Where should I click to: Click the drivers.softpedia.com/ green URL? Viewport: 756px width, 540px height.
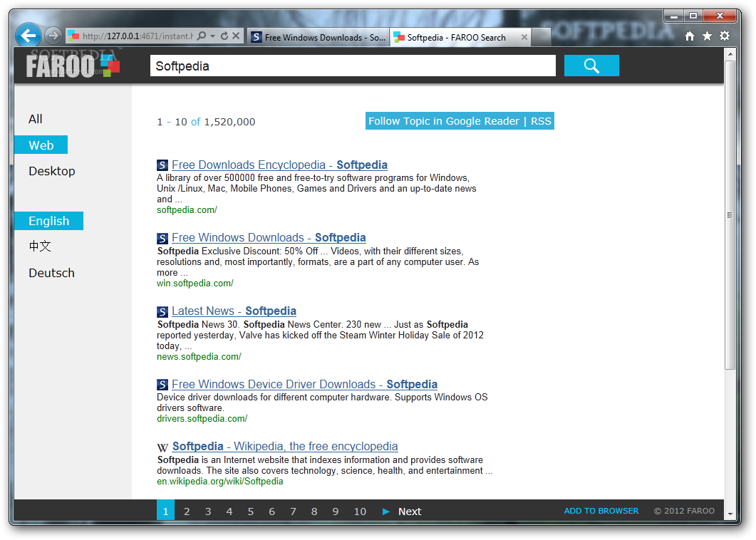(x=202, y=418)
